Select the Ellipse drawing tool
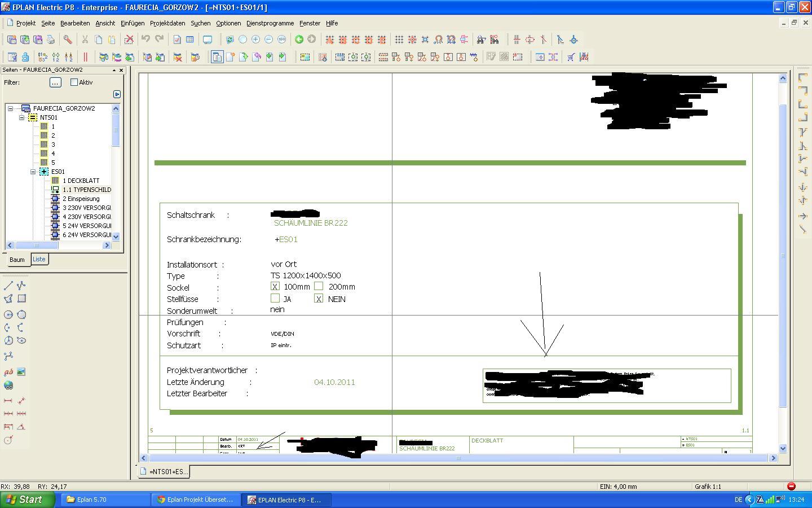This screenshot has height=508, width=812. point(21,340)
